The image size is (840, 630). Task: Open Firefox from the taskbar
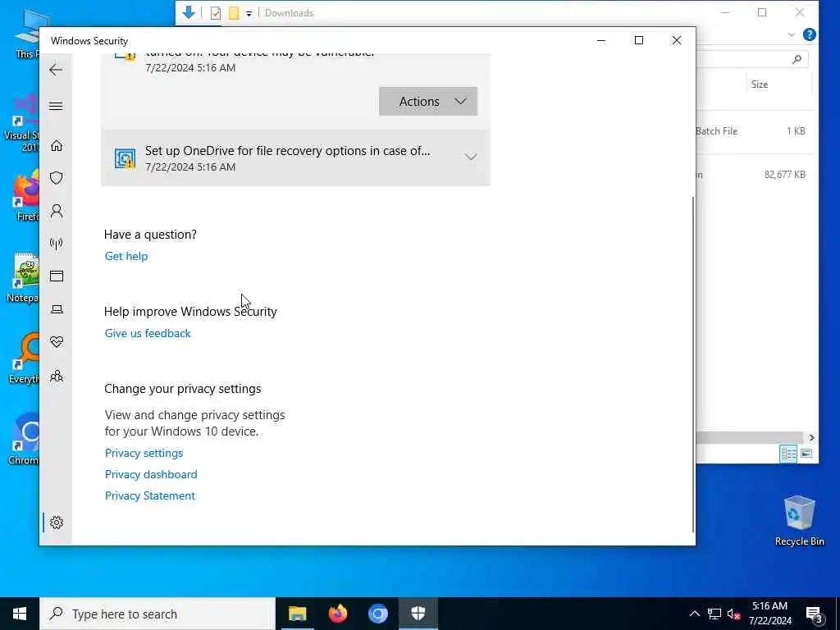337,614
